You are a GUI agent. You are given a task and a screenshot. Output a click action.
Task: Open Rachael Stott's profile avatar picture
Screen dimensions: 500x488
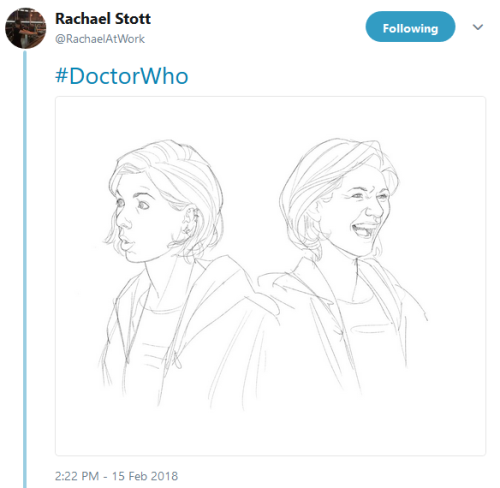(x=26, y=28)
